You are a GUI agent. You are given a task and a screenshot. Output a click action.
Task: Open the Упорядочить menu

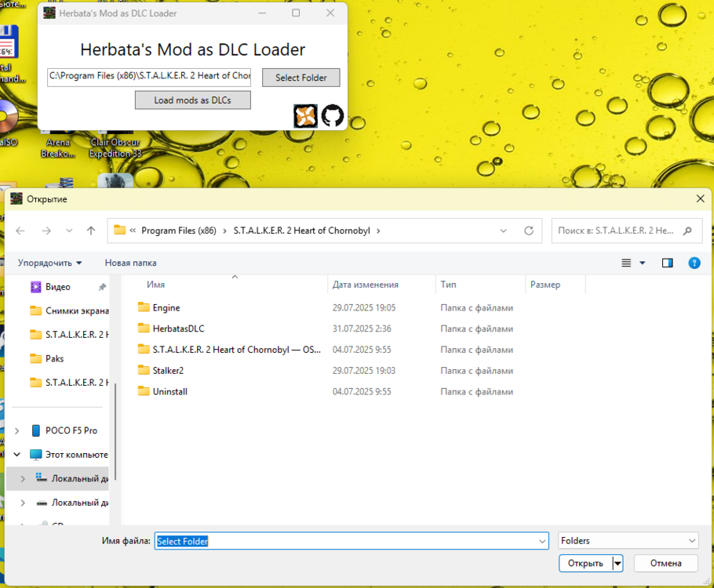[50, 263]
